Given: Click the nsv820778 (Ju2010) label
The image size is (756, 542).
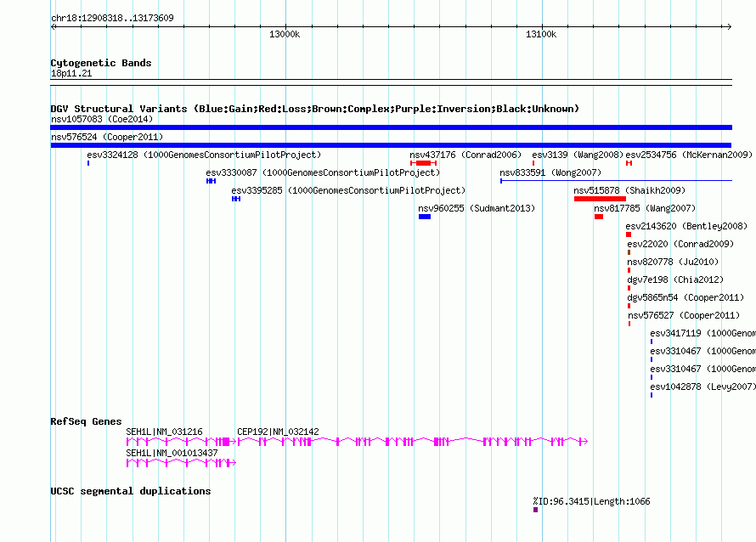Looking at the screenshot, I should (673, 262).
